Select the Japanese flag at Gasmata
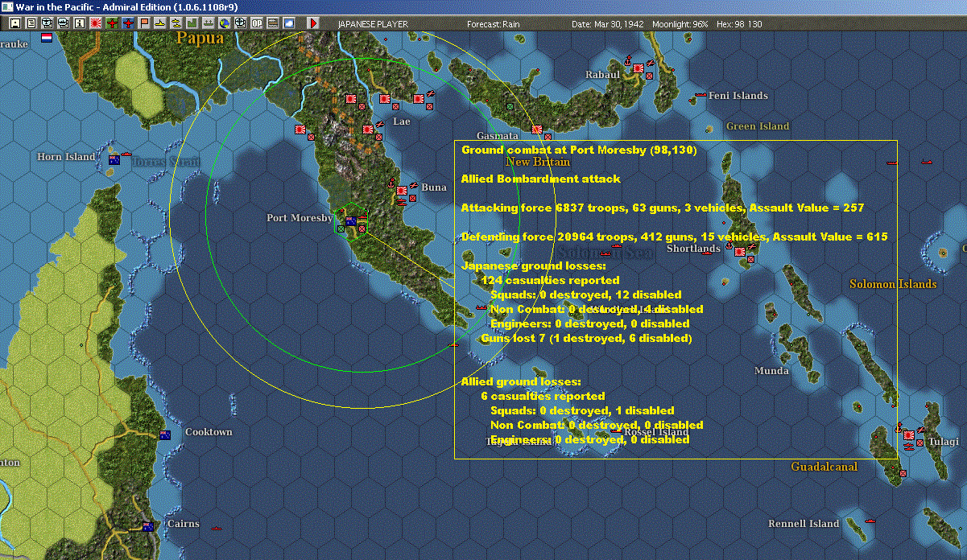967x560 pixels. 537,129
